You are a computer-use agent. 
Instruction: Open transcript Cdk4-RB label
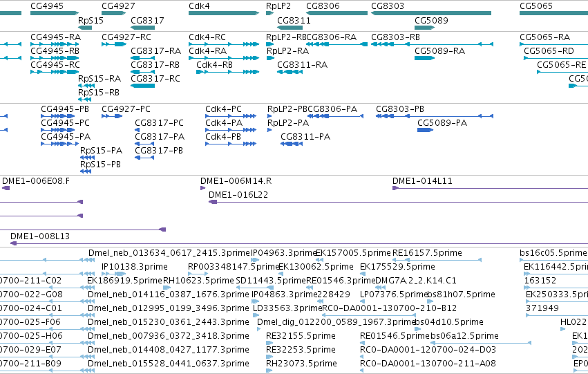[214, 65]
